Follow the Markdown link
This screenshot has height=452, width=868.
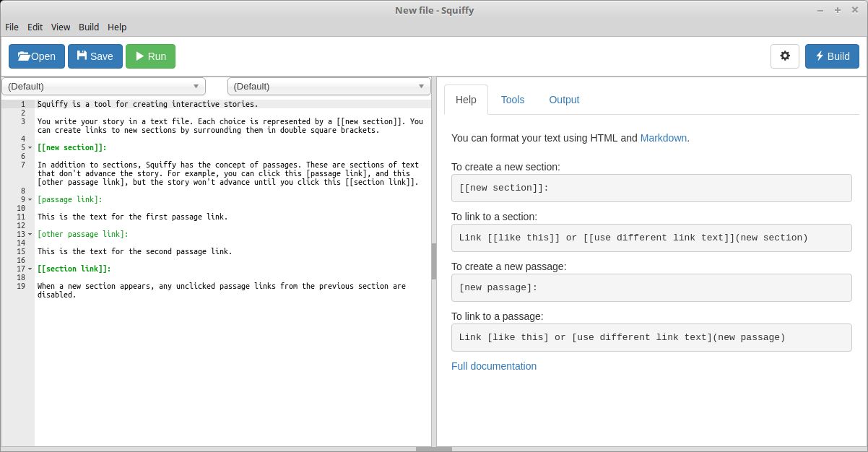point(664,138)
